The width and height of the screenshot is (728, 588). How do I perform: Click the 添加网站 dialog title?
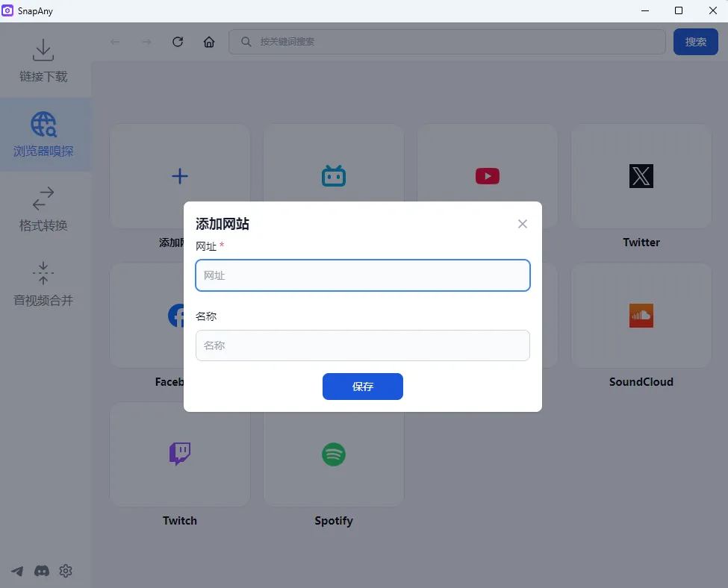223,224
